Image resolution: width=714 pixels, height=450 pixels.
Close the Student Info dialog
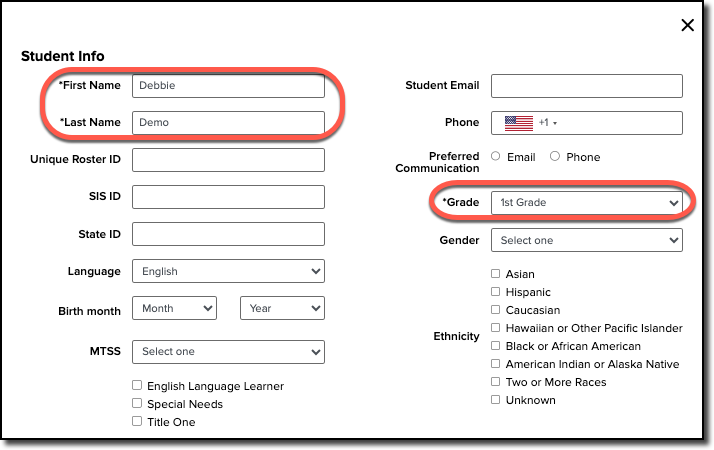tap(687, 26)
